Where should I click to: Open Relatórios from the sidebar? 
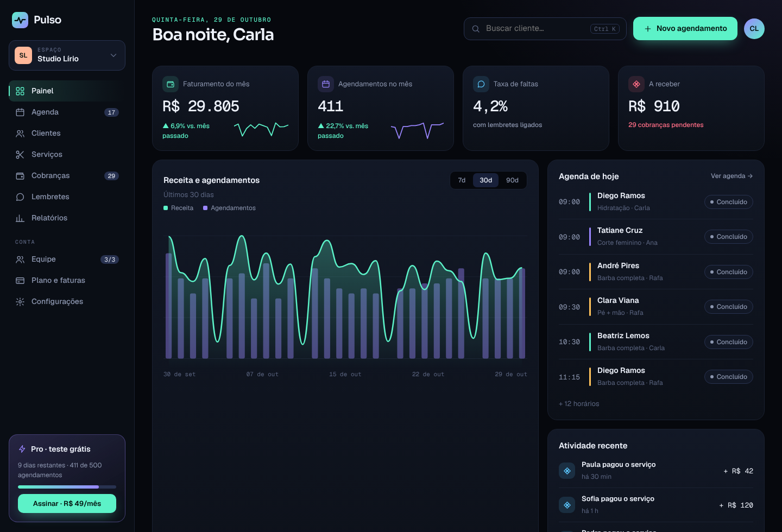point(67,218)
